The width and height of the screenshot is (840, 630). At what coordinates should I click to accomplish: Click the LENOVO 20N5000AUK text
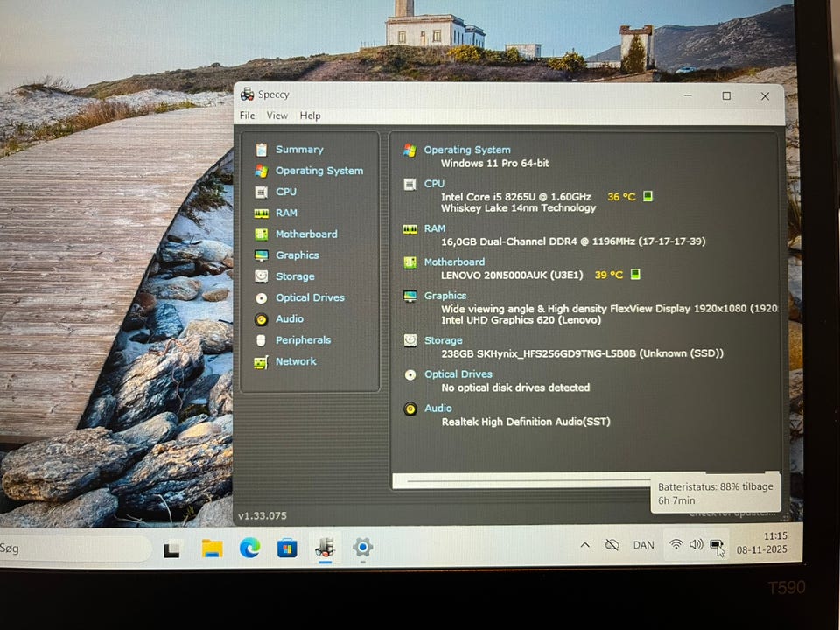point(512,276)
